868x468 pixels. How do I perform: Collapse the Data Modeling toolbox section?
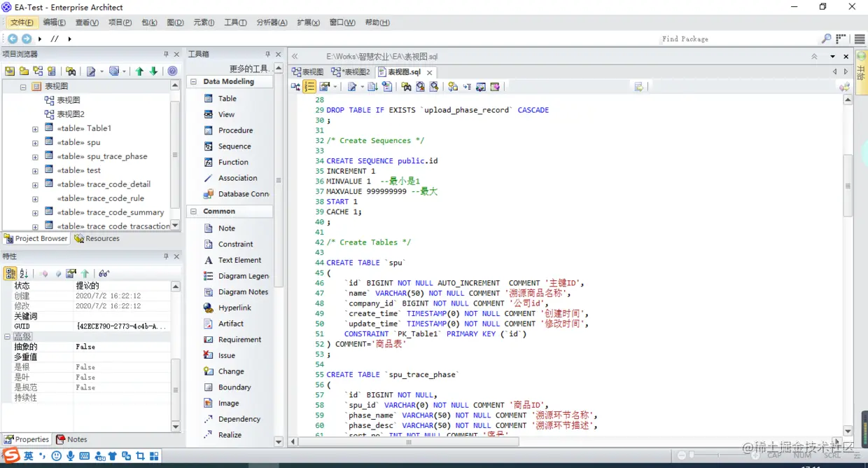tap(193, 82)
